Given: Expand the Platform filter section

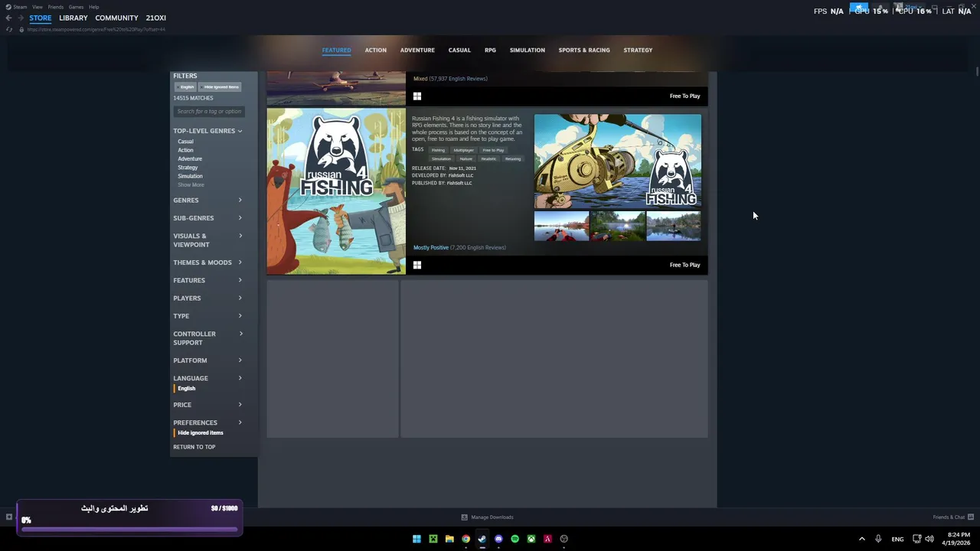Looking at the screenshot, I should coord(207,360).
